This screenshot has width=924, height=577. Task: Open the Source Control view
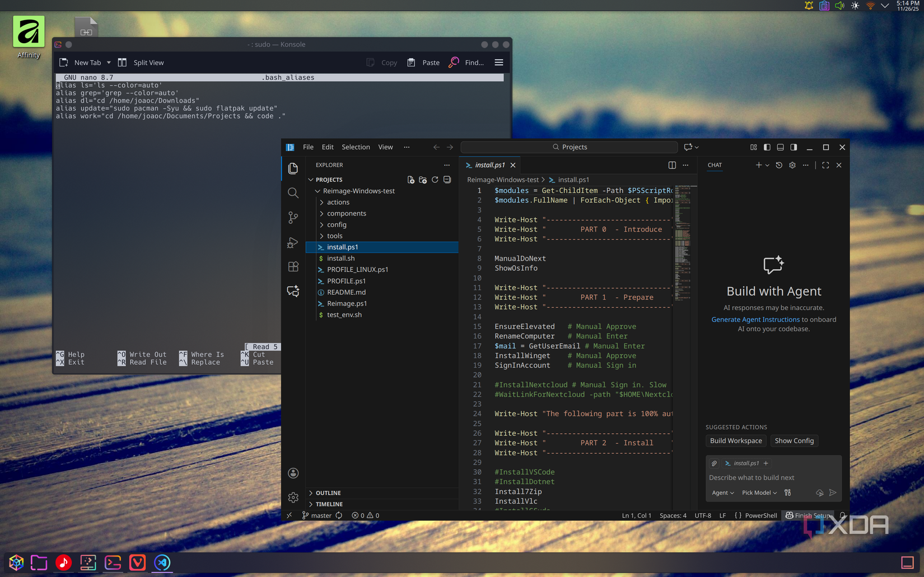pyautogui.click(x=293, y=217)
